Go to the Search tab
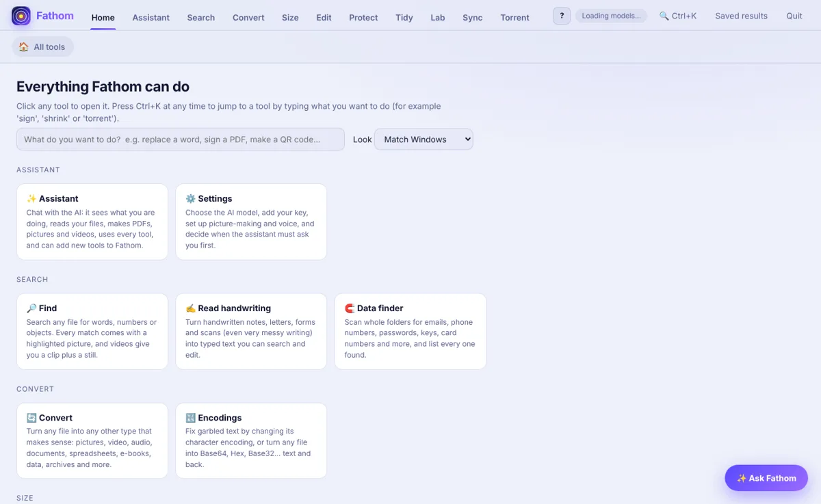 (201, 18)
